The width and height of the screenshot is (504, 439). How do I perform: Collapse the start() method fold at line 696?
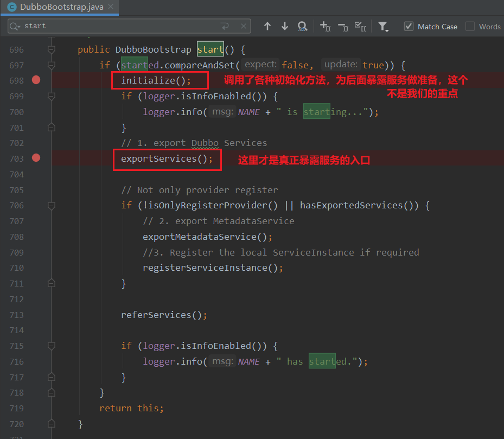tap(52, 49)
